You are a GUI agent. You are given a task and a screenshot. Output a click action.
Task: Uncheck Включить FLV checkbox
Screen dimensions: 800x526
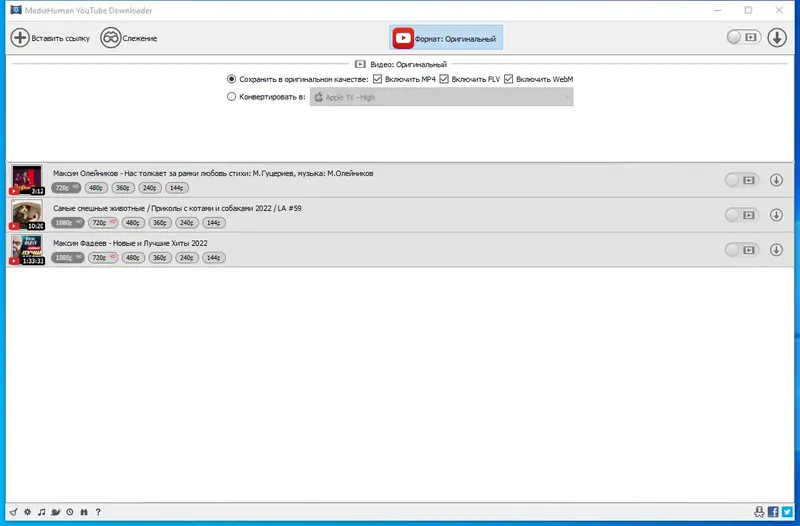444,79
